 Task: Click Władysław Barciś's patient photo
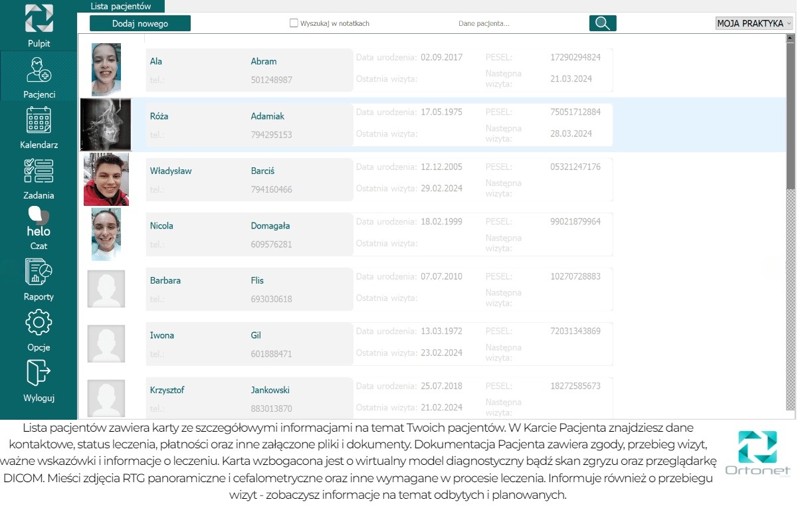tap(106, 179)
